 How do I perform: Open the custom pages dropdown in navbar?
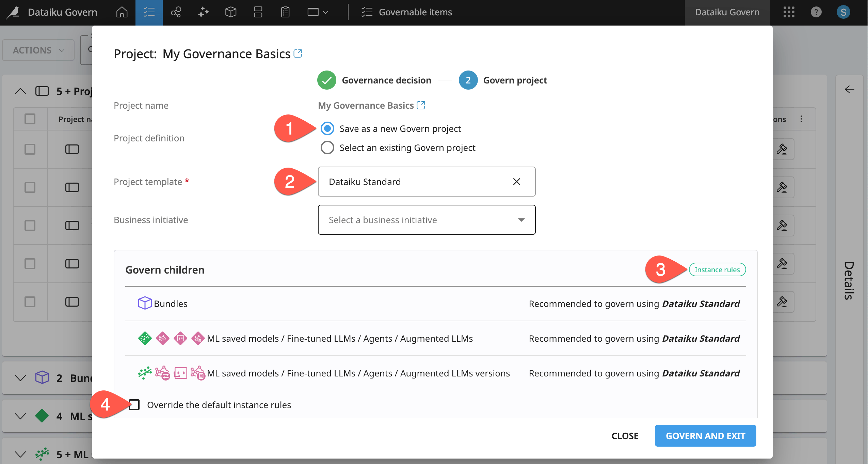pyautogui.click(x=318, y=12)
